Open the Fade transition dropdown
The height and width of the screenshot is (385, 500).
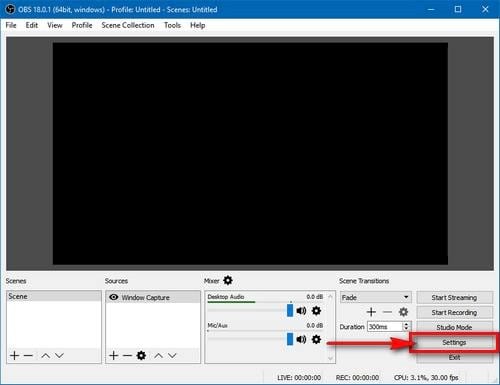click(376, 297)
